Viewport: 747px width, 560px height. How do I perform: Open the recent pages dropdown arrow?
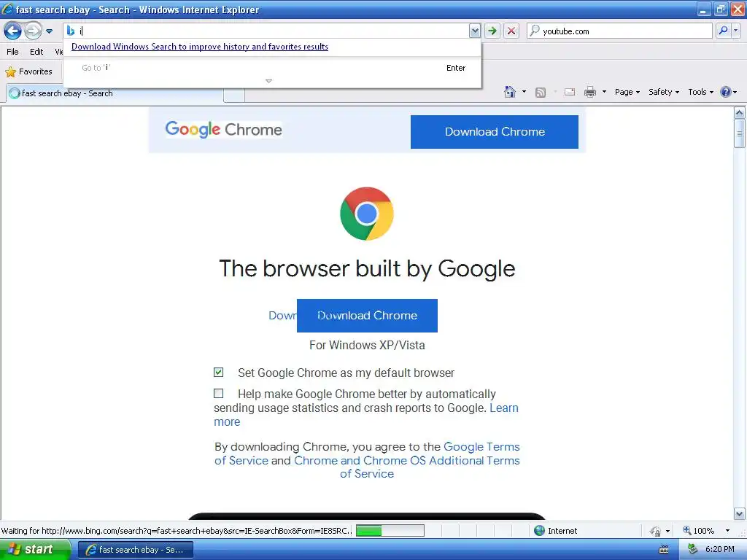[x=49, y=31]
